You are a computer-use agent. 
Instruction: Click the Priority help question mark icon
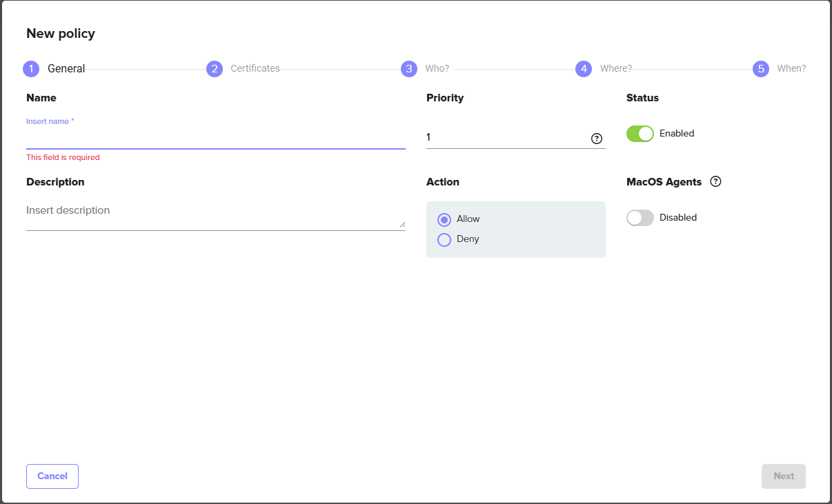tap(597, 139)
